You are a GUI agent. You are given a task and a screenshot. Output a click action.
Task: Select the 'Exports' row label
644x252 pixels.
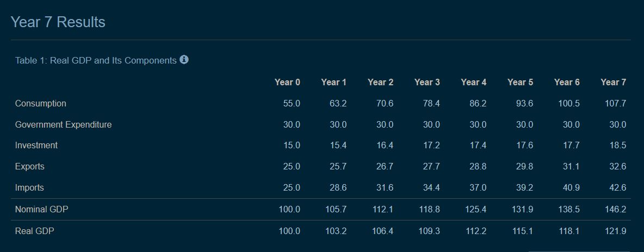coord(29,167)
